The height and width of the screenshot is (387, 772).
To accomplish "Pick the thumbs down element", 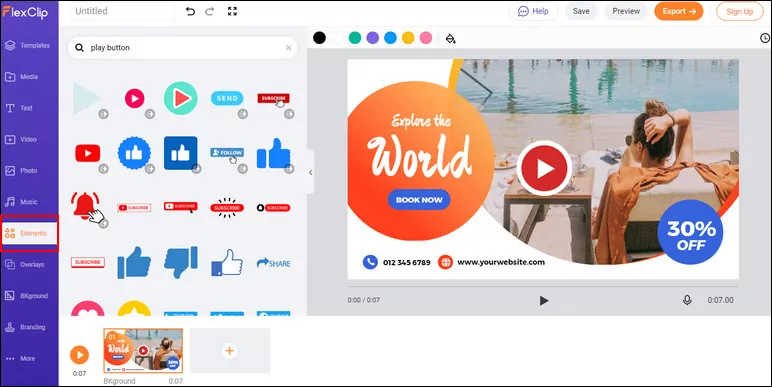I will (x=181, y=262).
